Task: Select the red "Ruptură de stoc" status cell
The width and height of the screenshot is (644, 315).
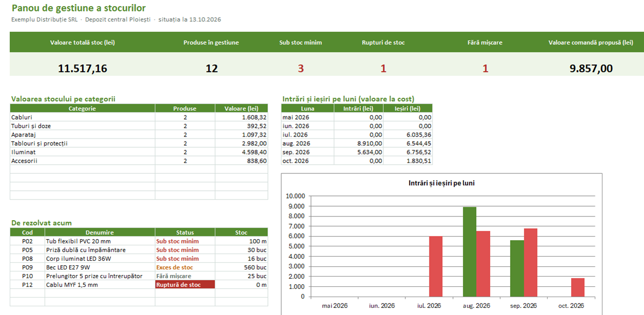Action: pyautogui.click(x=185, y=285)
